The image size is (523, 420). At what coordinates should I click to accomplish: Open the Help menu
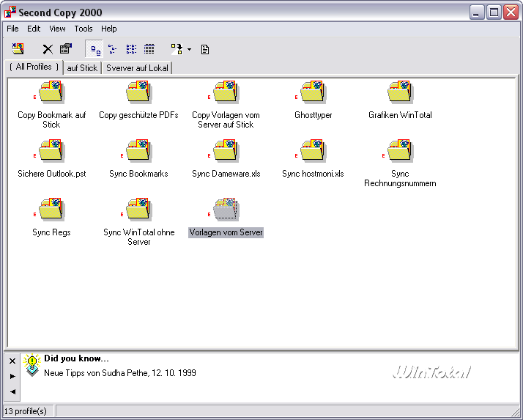[x=108, y=29]
